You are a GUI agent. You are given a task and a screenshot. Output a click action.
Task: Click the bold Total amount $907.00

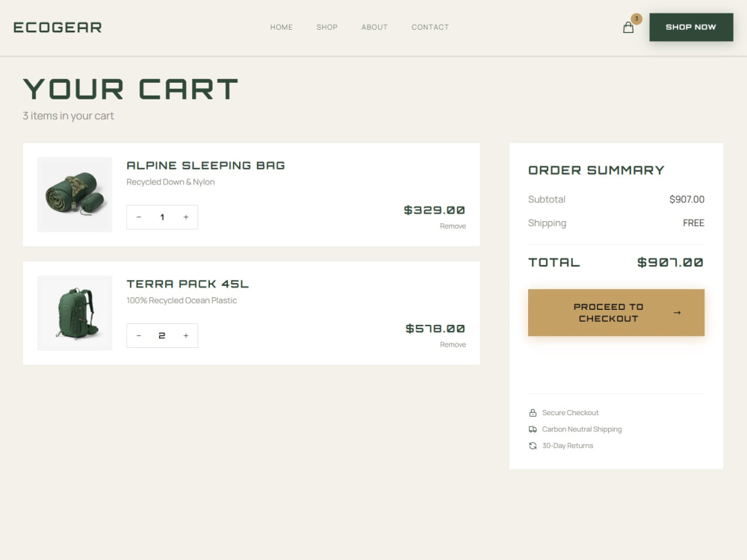(670, 262)
